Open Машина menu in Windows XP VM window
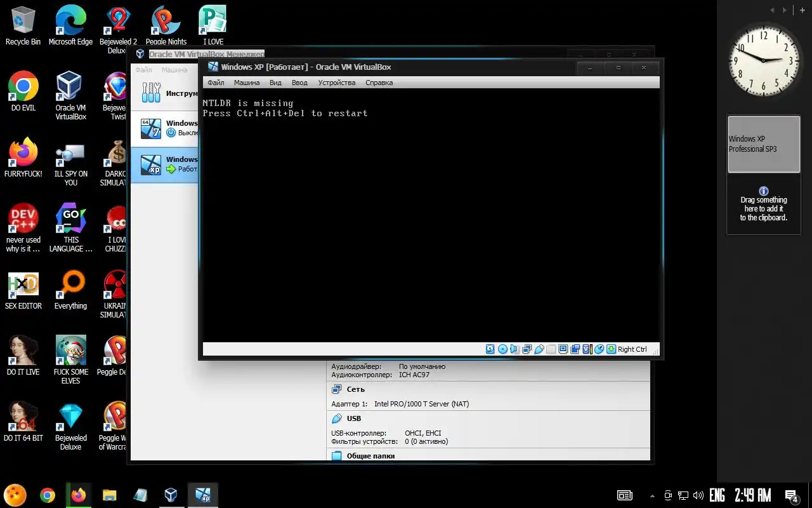This screenshot has height=508, width=812. click(x=247, y=83)
